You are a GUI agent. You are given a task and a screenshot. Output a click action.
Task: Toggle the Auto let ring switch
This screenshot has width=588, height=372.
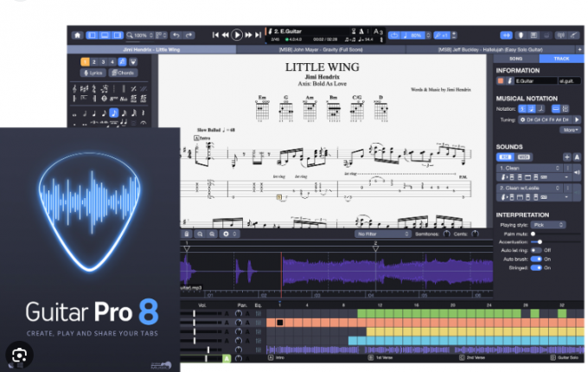click(535, 250)
